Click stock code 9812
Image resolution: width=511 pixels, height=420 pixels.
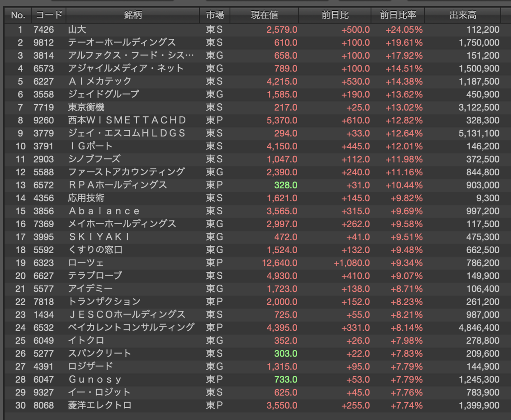coord(44,43)
